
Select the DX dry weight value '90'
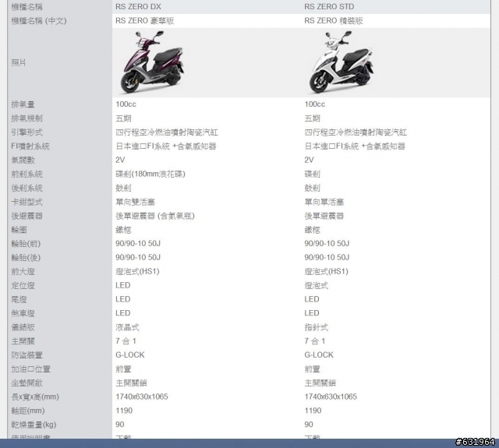(120, 425)
